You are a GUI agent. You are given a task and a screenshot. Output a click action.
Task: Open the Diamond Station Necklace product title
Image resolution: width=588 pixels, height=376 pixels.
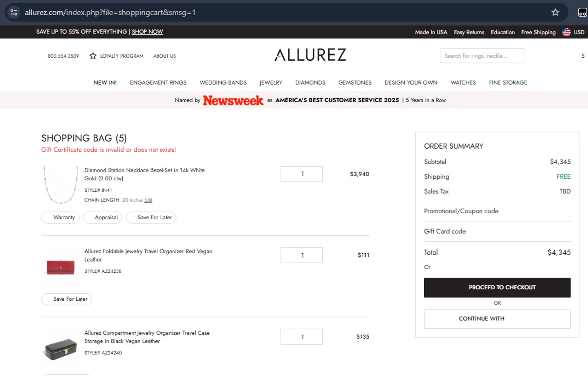coord(144,174)
